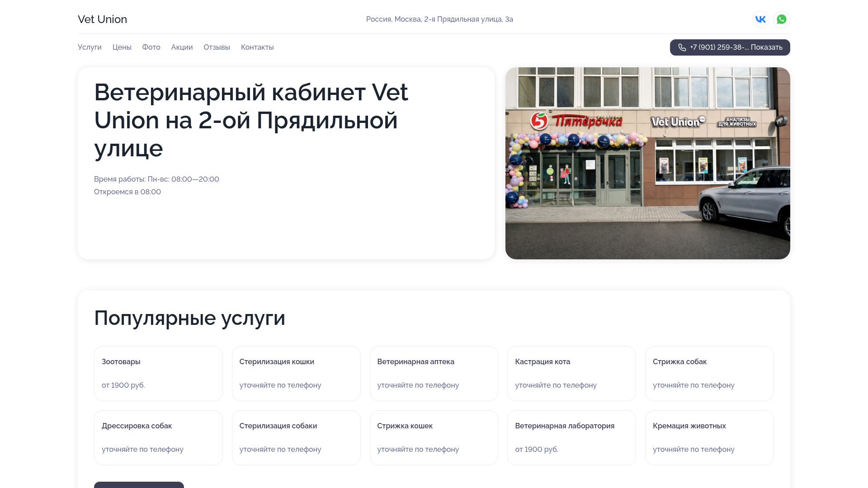Select the Ветеринарная аптека service card
Image resolution: width=868 pixels, height=488 pixels.
434,374
